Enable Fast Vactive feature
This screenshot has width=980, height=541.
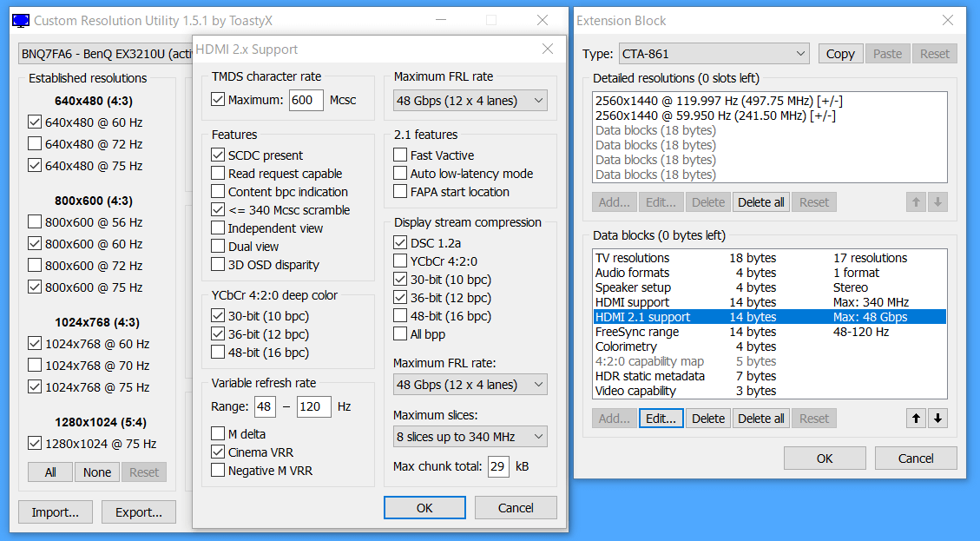400,155
